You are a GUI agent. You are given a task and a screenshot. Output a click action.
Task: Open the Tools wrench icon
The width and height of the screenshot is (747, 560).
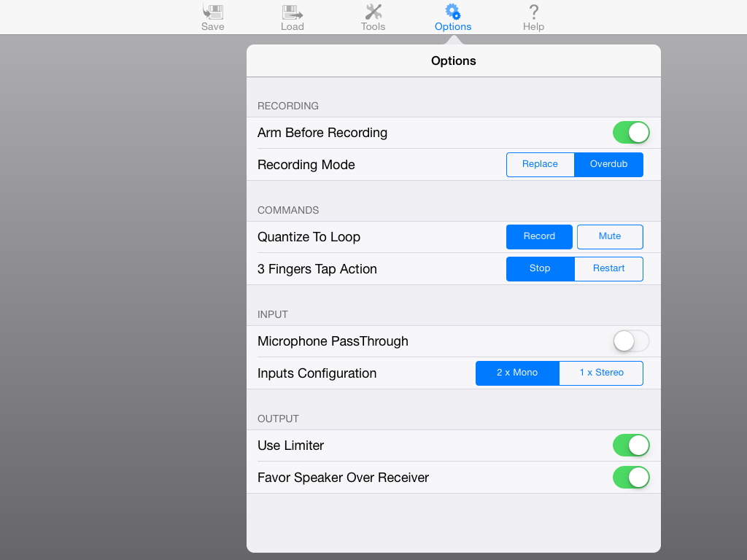point(373,12)
